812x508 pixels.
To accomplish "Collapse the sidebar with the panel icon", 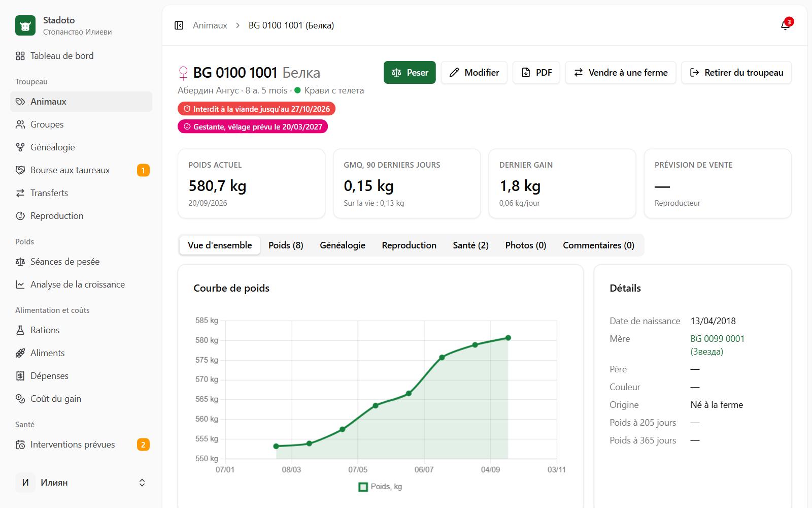I will (x=179, y=25).
